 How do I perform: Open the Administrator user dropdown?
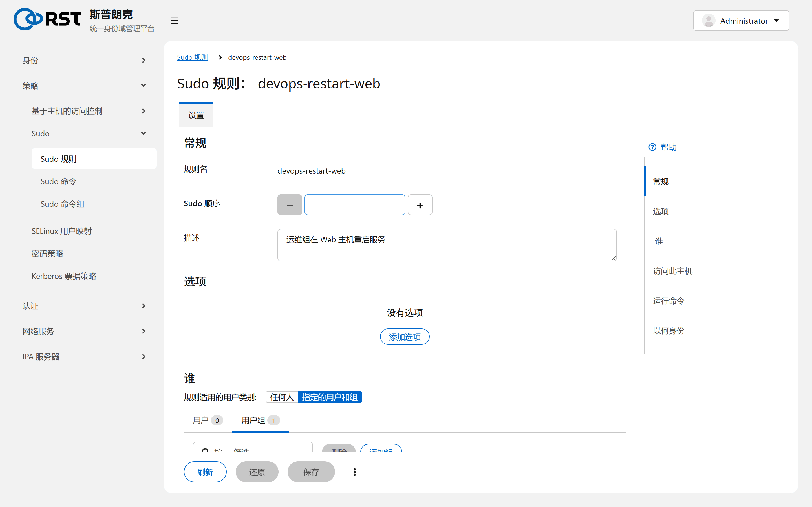pyautogui.click(x=741, y=21)
